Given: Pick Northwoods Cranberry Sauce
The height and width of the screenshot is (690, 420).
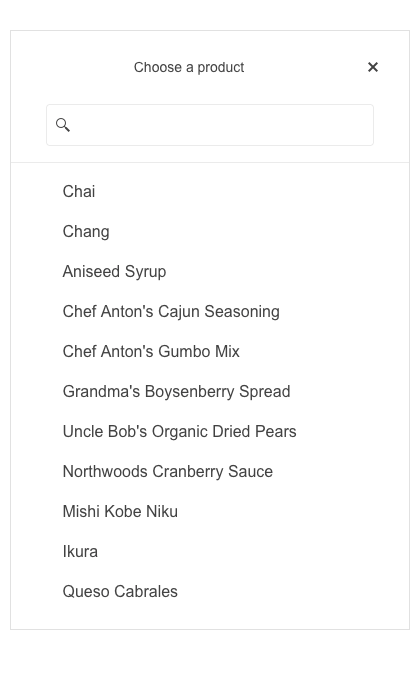Looking at the screenshot, I should (210, 472).
